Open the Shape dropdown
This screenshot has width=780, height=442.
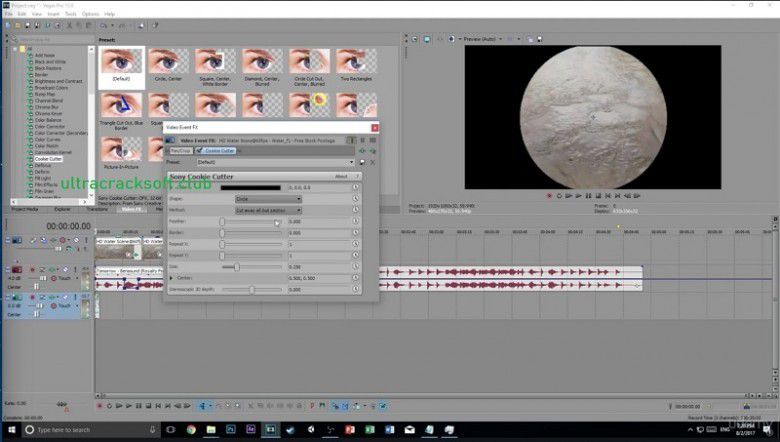(x=268, y=199)
